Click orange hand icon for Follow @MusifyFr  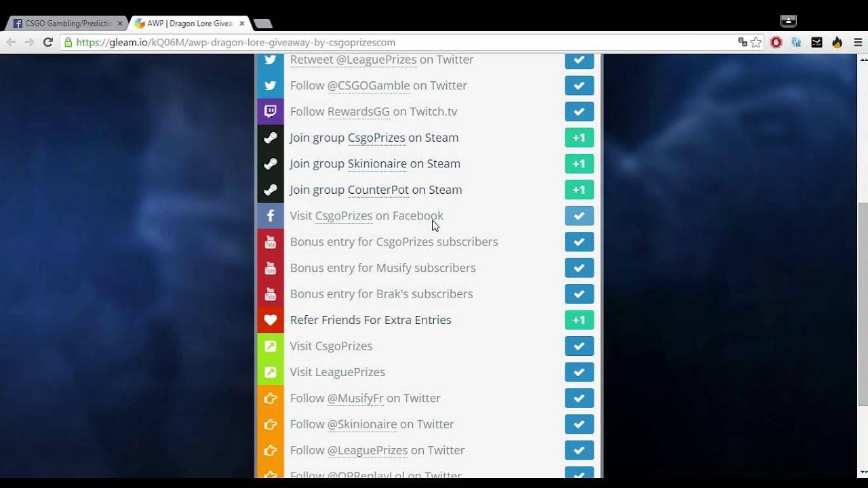270,399
